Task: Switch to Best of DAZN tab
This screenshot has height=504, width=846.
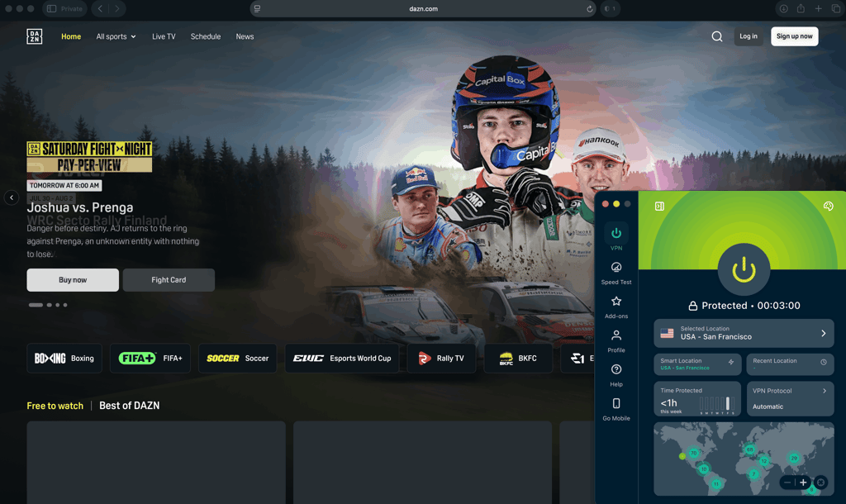Action: coord(130,406)
